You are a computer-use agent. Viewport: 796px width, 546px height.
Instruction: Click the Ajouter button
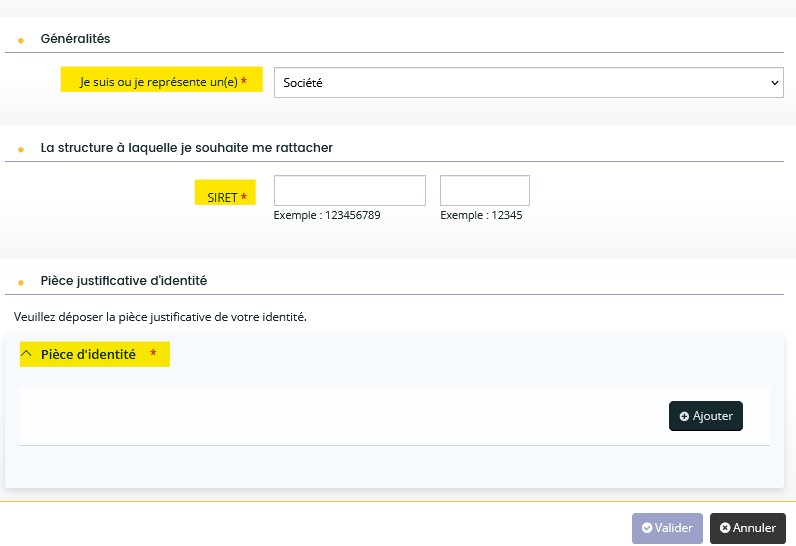click(x=706, y=416)
